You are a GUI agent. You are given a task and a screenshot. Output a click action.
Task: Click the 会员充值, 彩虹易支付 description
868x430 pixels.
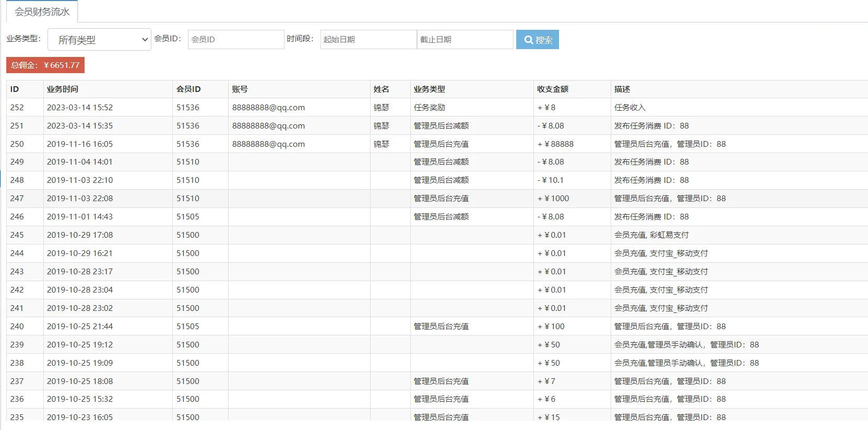pyautogui.click(x=651, y=235)
